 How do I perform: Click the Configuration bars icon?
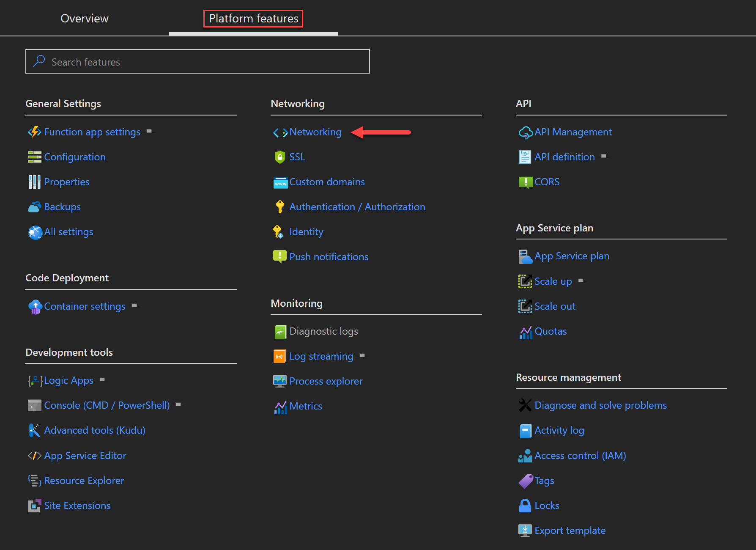click(x=35, y=157)
